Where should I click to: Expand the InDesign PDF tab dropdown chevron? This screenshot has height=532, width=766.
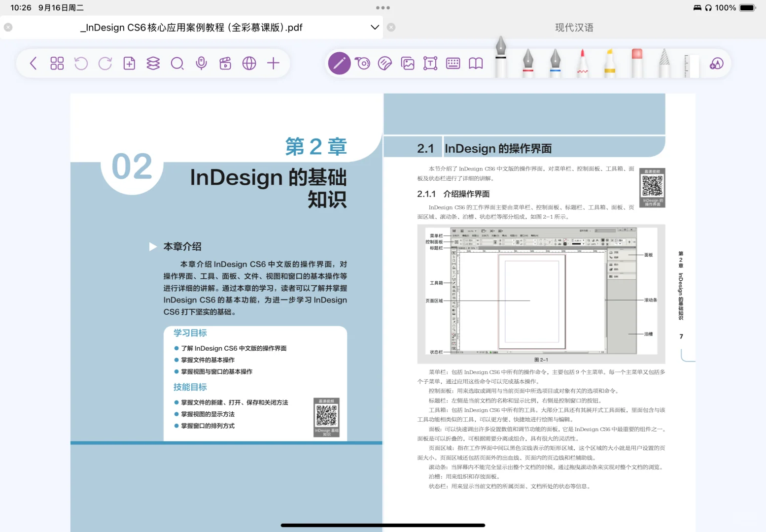click(x=375, y=27)
